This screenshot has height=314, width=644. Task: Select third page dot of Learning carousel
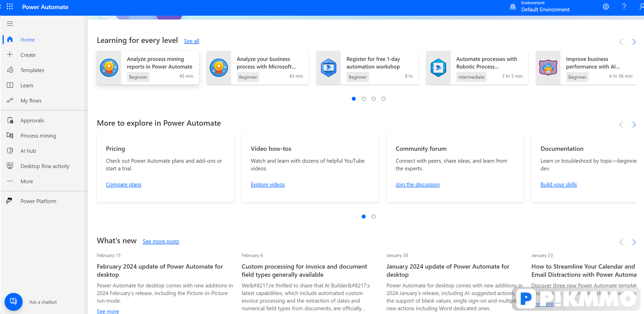click(373, 99)
